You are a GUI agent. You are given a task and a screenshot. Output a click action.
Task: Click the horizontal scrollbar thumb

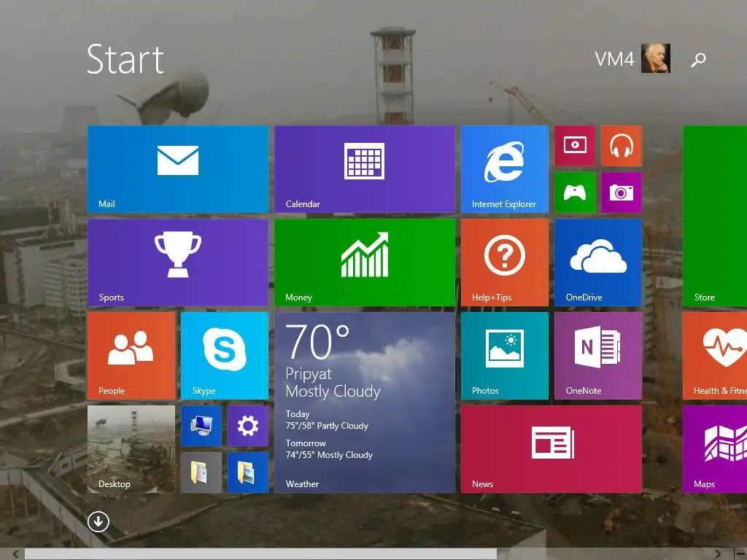click(260, 554)
